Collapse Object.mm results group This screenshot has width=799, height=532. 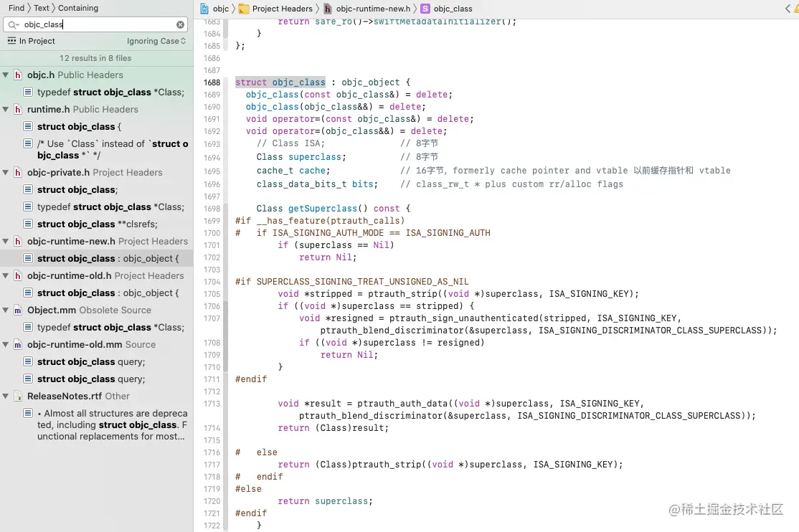[6, 310]
